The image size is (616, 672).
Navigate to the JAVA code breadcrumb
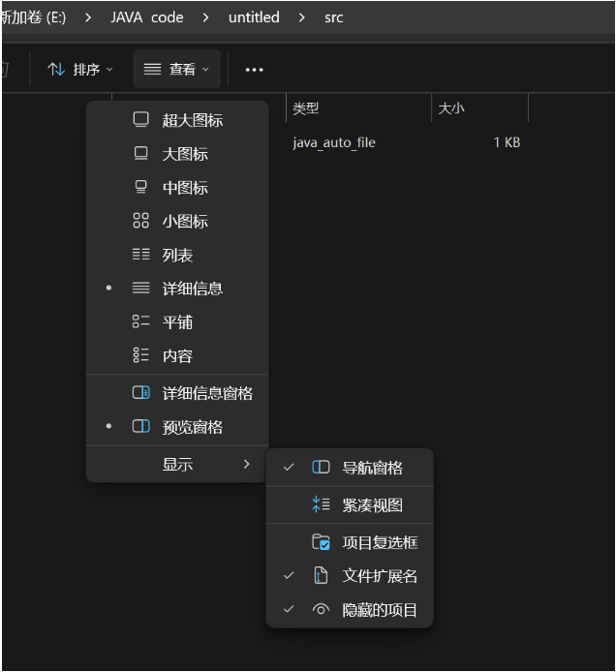point(146,17)
